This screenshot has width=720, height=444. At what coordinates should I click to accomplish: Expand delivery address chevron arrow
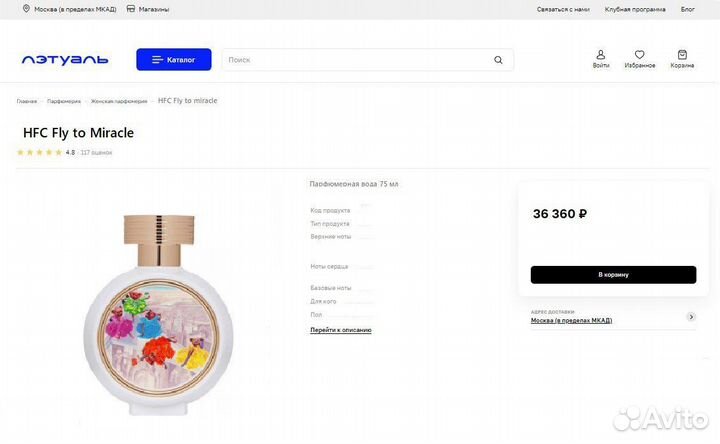tap(691, 317)
